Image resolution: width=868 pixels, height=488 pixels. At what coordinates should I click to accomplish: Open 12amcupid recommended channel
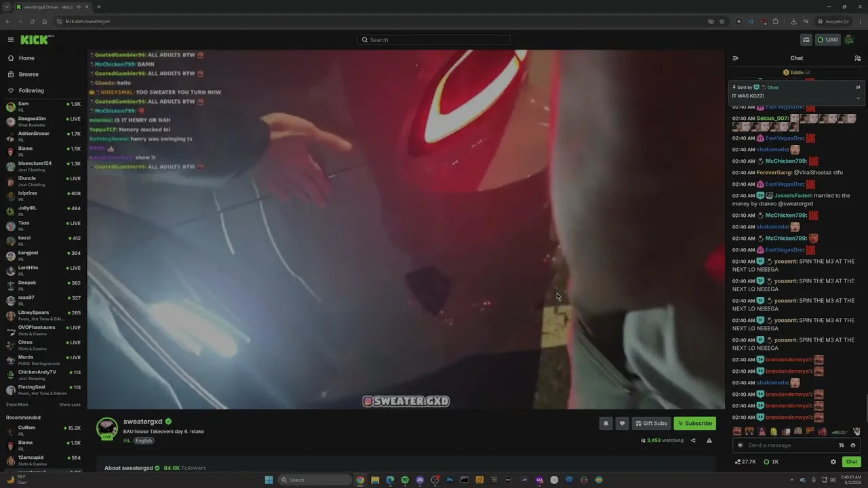43,461
